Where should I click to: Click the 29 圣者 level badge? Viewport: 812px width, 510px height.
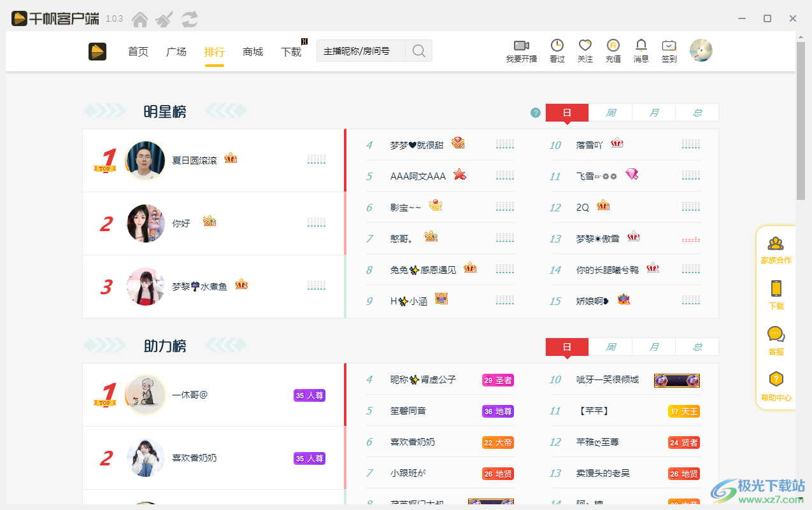pyautogui.click(x=498, y=380)
